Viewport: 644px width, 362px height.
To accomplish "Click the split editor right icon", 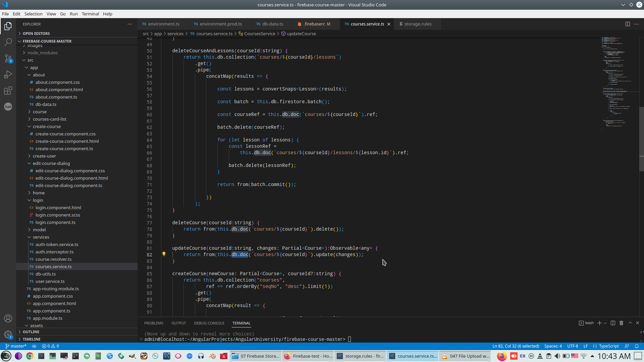I will [x=628, y=24].
